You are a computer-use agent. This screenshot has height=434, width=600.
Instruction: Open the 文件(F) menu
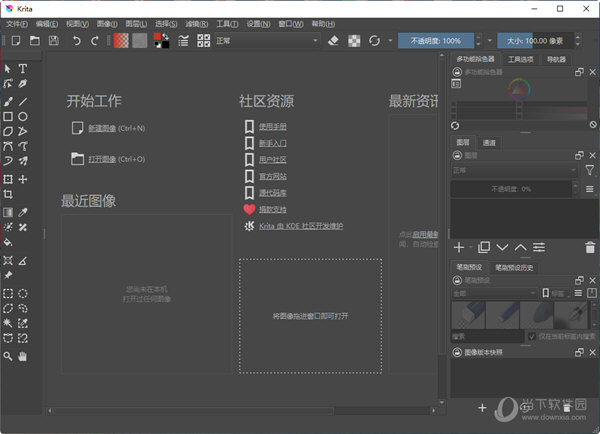point(17,24)
